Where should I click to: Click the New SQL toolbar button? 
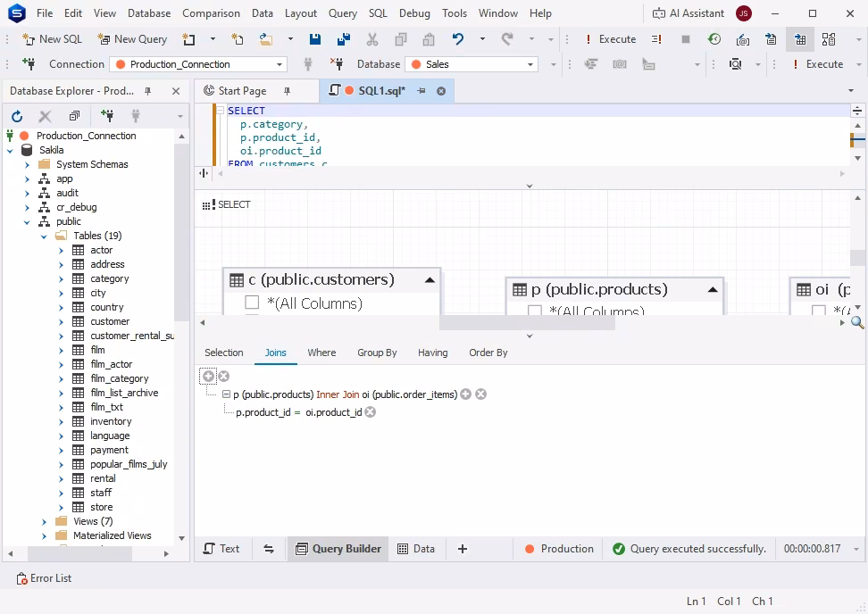point(52,39)
